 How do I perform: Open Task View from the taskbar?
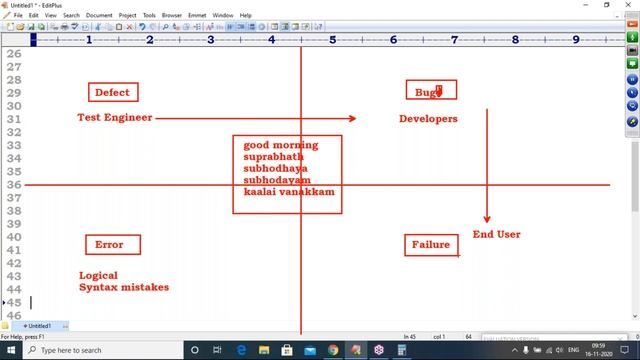[x=217, y=350]
